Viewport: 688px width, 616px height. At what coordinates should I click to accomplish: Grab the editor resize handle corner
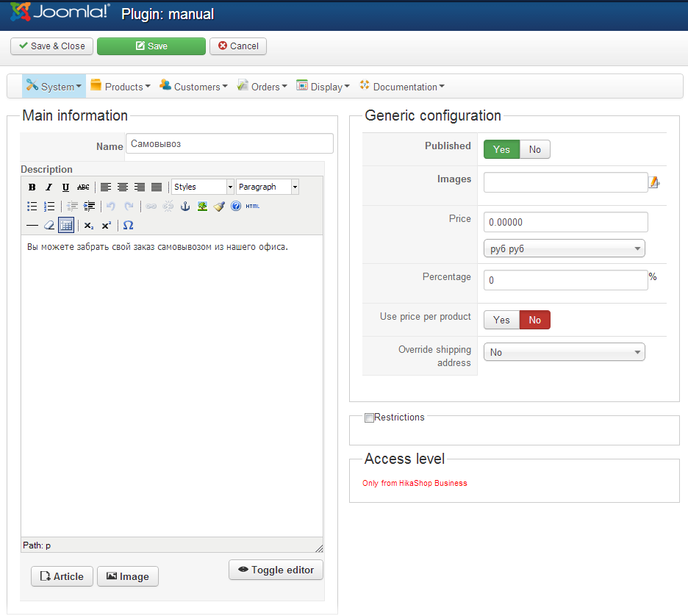tap(319, 548)
